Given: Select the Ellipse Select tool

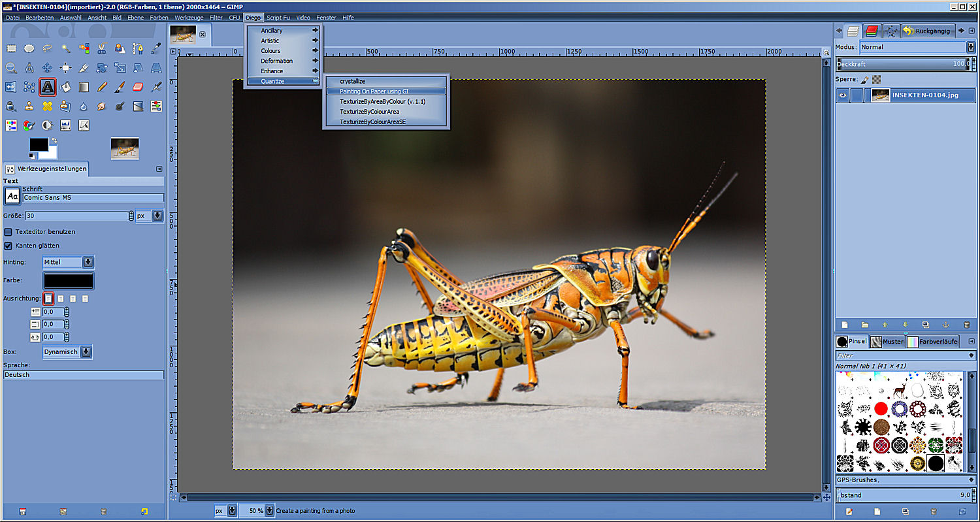Looking at the screenshot, I should pos(29,48).
